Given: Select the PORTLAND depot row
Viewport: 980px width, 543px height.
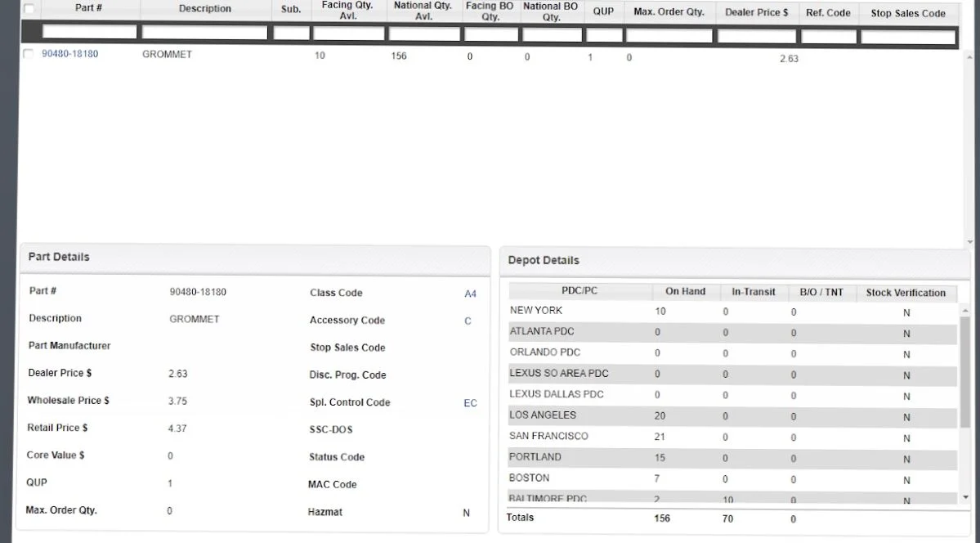Looking at the screenshot, I should coord(732,458).
